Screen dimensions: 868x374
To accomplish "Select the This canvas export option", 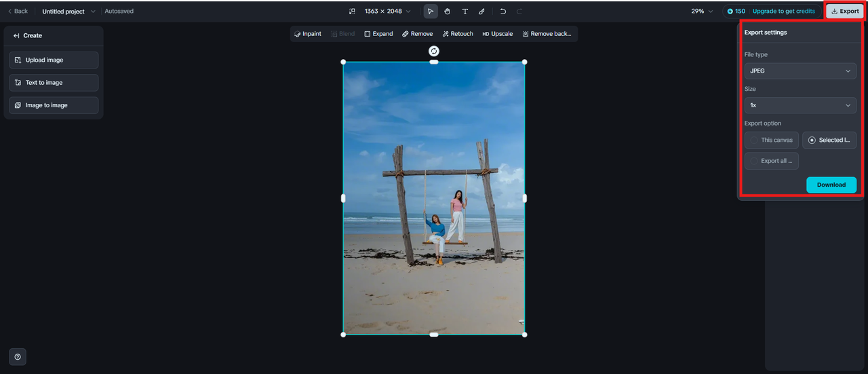I will coord(772,140).
